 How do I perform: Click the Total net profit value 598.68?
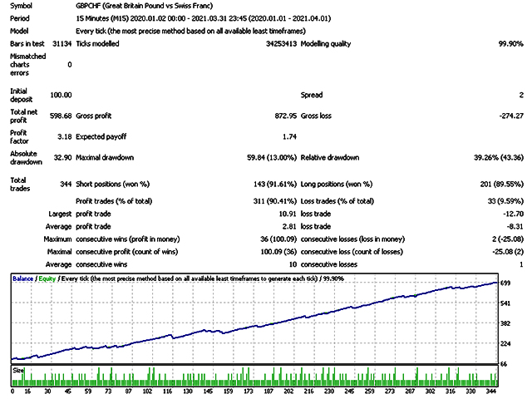61,116
